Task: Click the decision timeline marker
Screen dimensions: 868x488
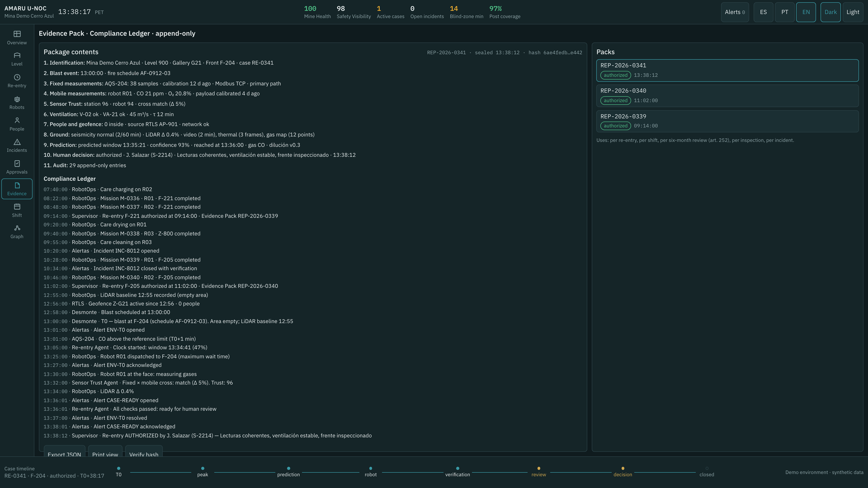Action: [623, 472]
